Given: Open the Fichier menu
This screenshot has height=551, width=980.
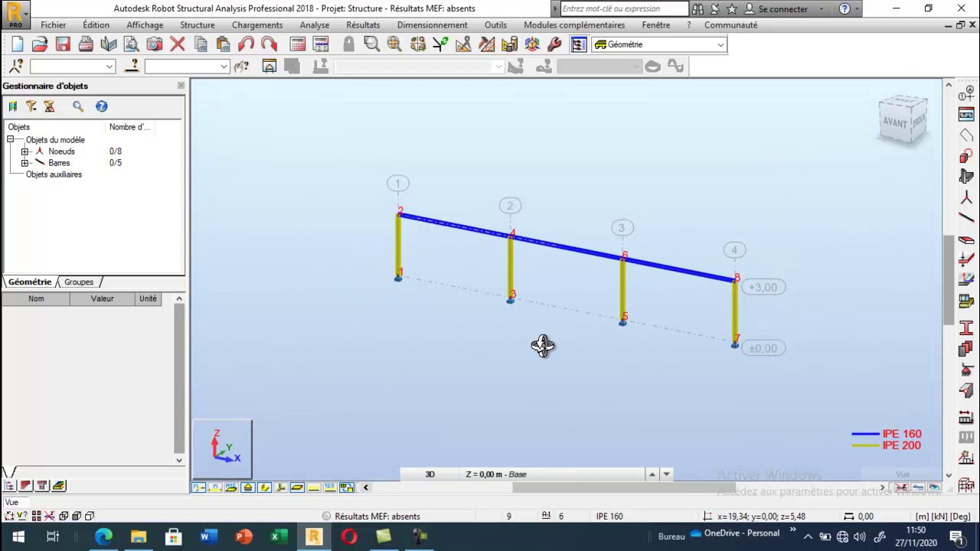Looking at the screenshot, I should pos(54,24).
